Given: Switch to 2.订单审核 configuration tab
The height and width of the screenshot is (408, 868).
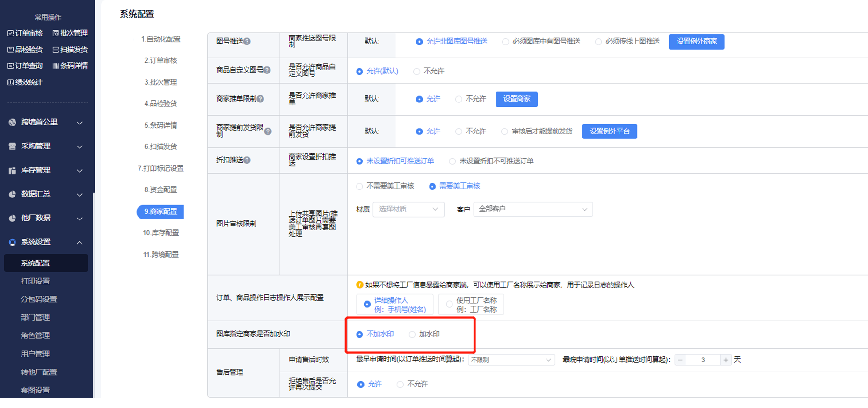Looking at the screenshot, I should coord(160,60).
